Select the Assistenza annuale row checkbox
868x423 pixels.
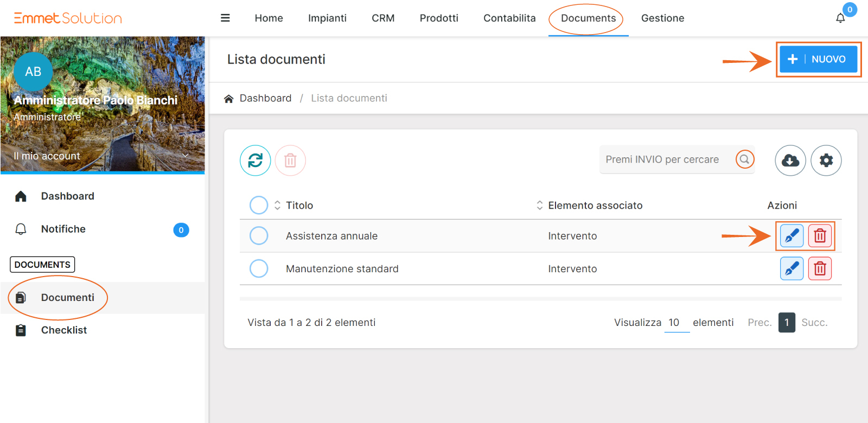coord(259,236)
